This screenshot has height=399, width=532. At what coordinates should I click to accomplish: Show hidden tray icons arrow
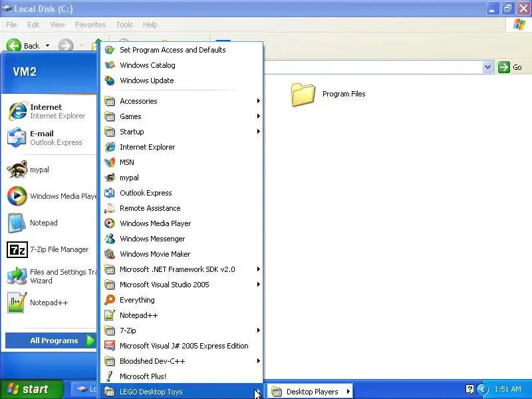pos(482,389)
